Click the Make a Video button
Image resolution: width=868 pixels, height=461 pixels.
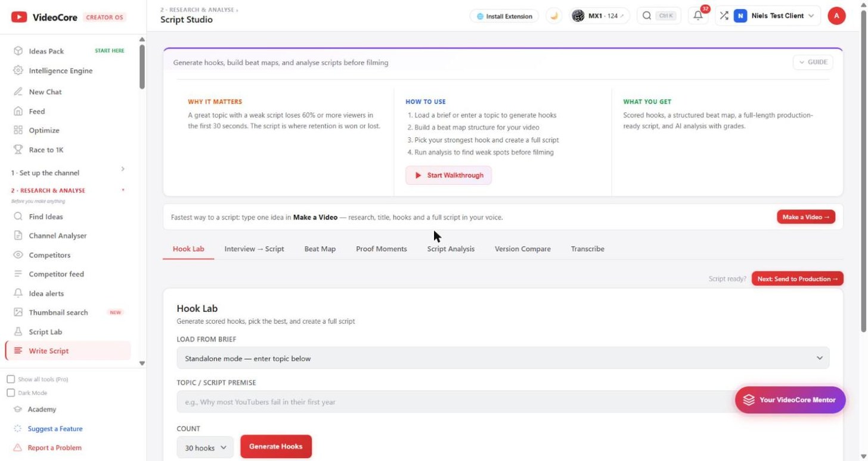coord(806,217)
